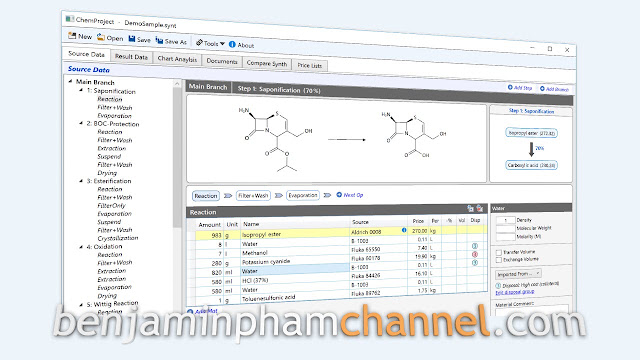Open the Tools dropdown menu
This screenshot has width=640, height=360.
[x=210, y=43]
